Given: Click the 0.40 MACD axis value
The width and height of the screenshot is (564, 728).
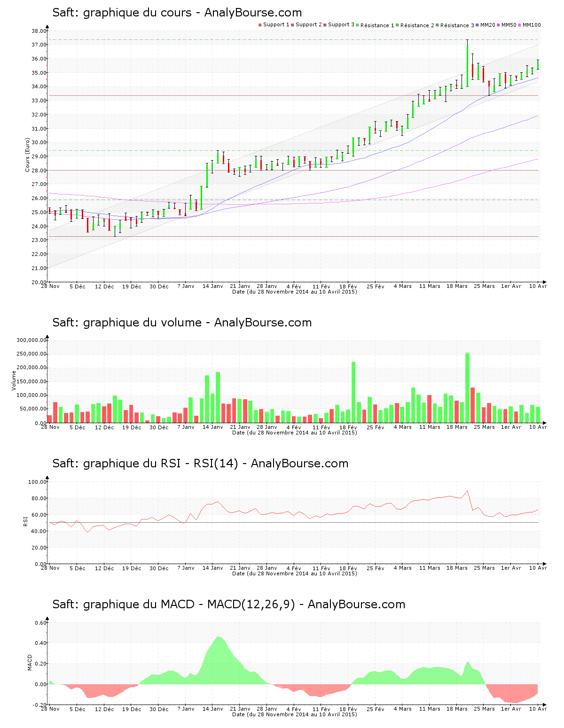Looking at the screenshot, I should 40,643.
